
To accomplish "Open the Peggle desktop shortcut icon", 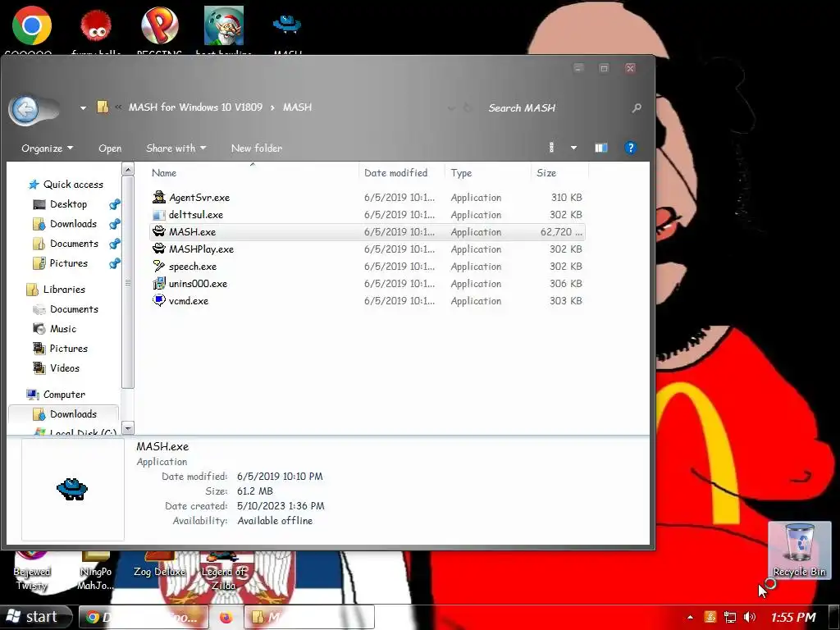I will pos(160,25).
